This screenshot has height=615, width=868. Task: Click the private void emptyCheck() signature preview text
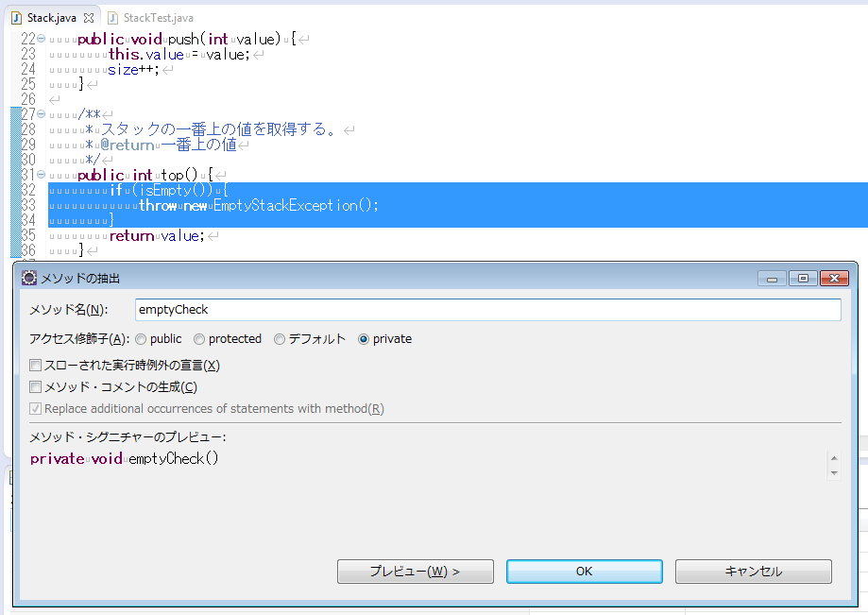click(125, 459)
